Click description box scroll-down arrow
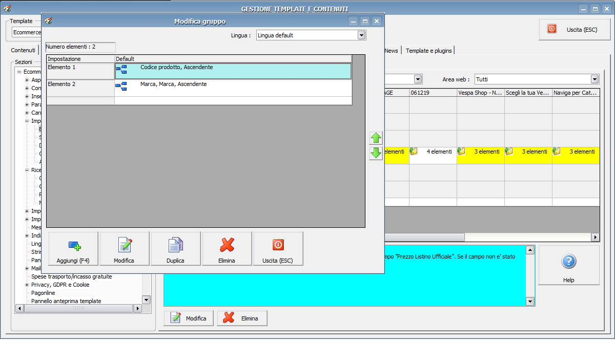This screenshot has height=364, width=615. [530, 302]
